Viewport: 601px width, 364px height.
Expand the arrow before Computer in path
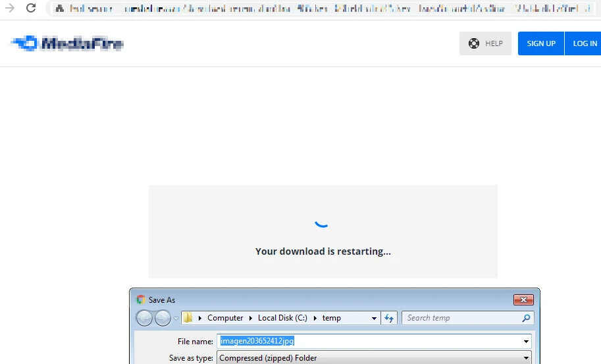(199, 318)
